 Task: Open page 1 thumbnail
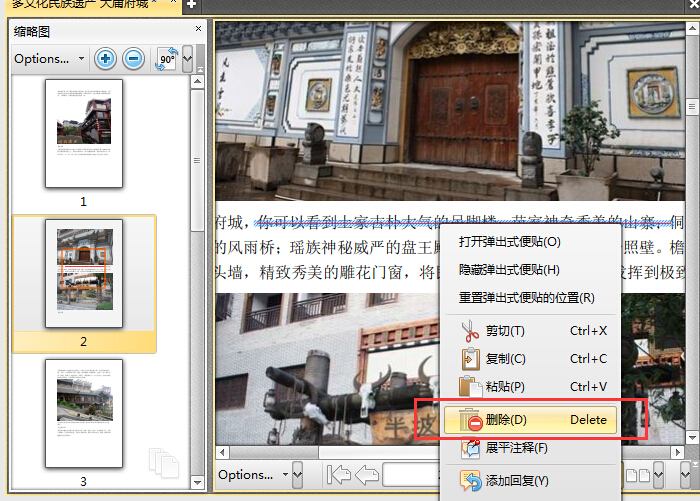click(84, 133)
